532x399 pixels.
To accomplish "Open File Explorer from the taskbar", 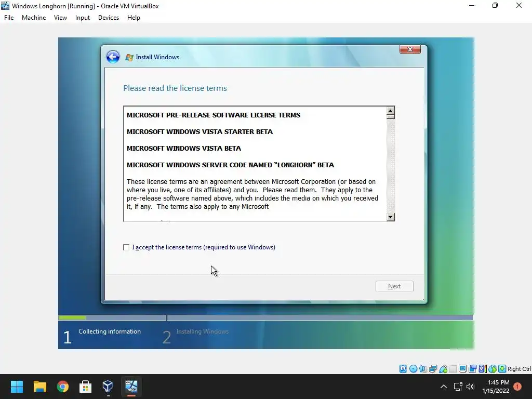I will coord(39,387).
